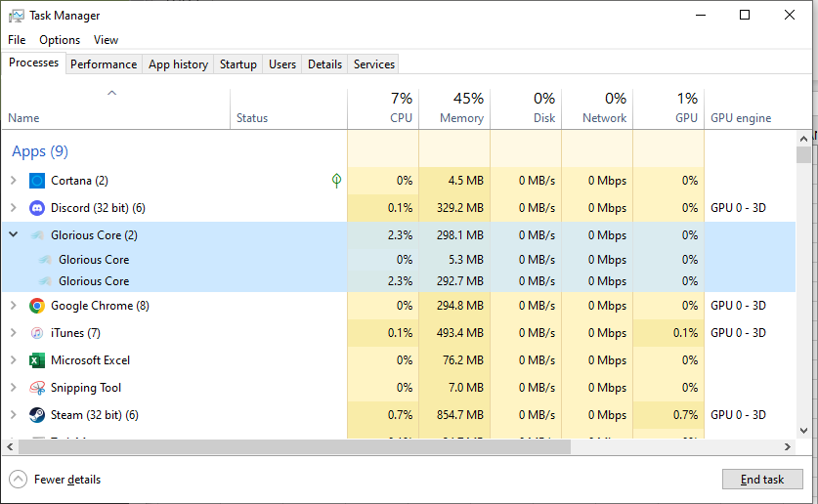Sort by the Memory column header
Viewport: 818px width, 504px height.
tap(454, 108)
